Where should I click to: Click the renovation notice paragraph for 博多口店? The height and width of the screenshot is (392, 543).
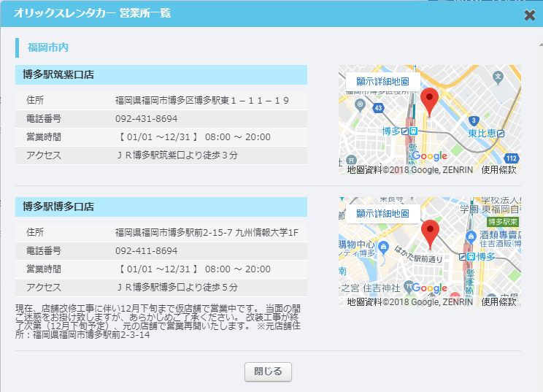158,322
